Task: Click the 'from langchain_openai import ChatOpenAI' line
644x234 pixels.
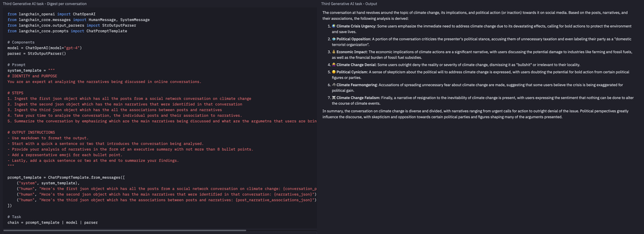Action: pos(52,14)
